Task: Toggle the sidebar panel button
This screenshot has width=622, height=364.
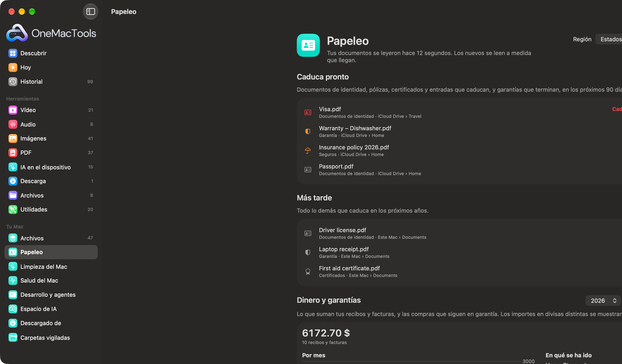Action: pyautogui.click(x=90, y=12)
